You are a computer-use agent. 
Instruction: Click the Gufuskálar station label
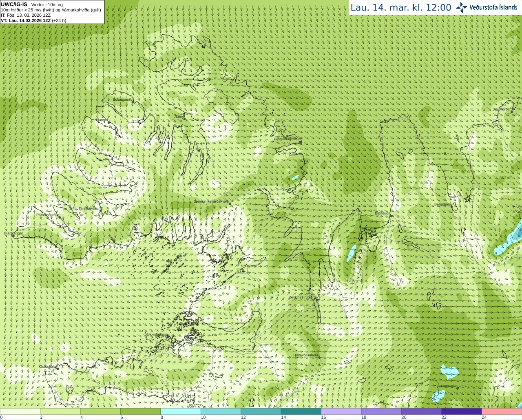click(x=47, y=367)
